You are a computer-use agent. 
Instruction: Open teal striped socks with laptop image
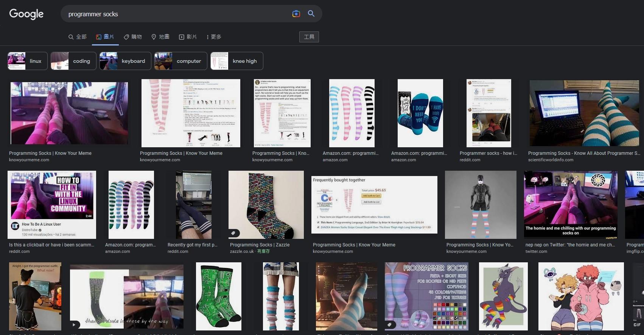click(584, 113)
